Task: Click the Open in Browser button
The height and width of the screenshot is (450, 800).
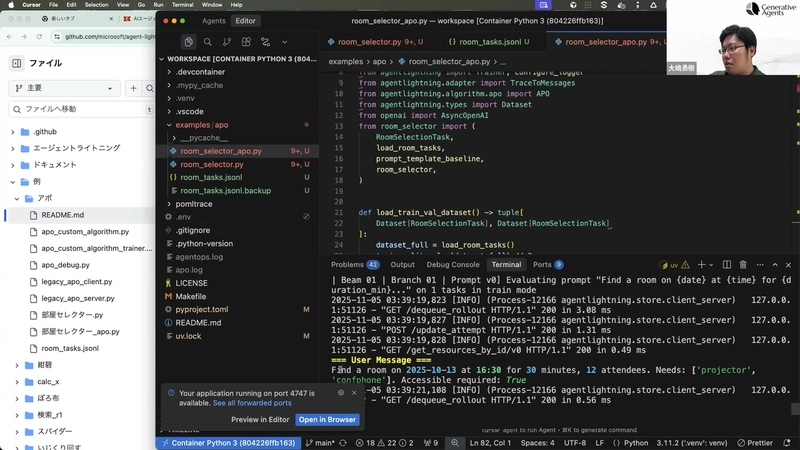Action: 327,419
